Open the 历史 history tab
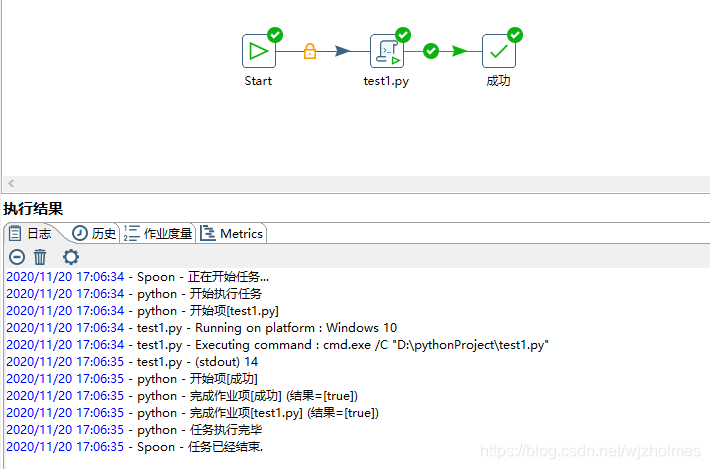This screenshot has width=710, height=469. pos(94,234)
